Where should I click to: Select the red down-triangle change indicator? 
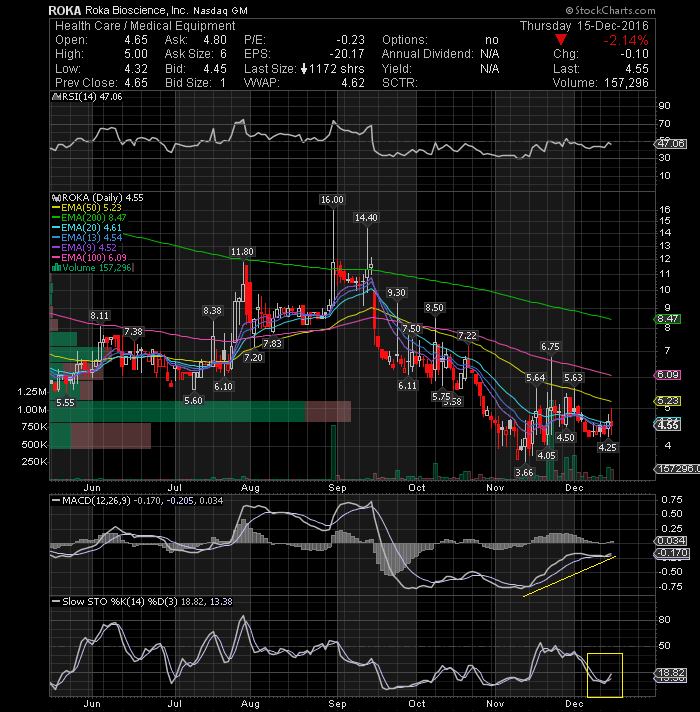coord(561,40)
